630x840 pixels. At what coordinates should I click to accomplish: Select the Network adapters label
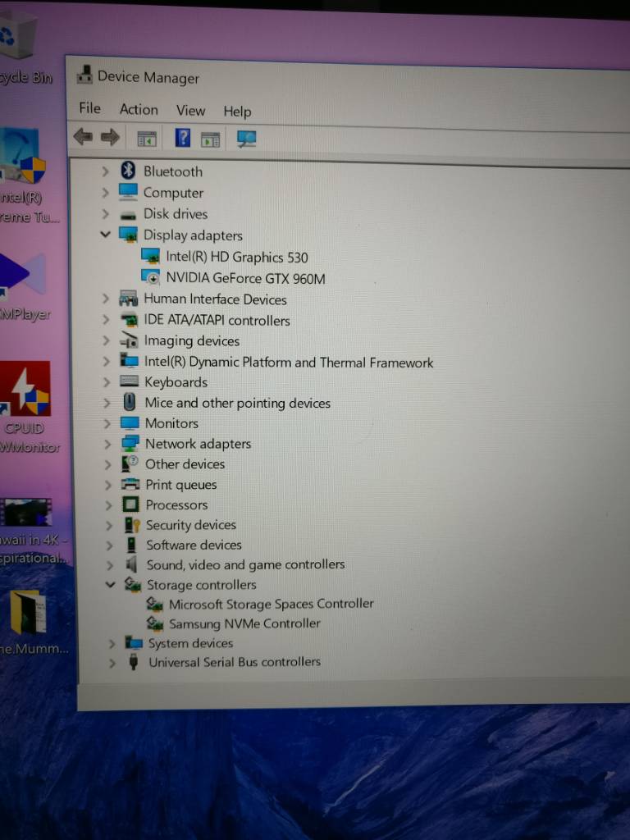[199, 444]
